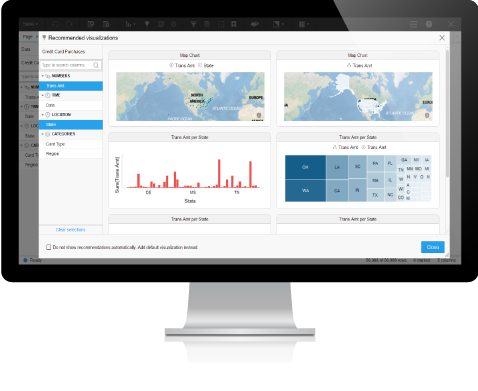Deselect the highlighted Trans Amt column
Viewport: 478px width, 391px height.
[71, 86]
